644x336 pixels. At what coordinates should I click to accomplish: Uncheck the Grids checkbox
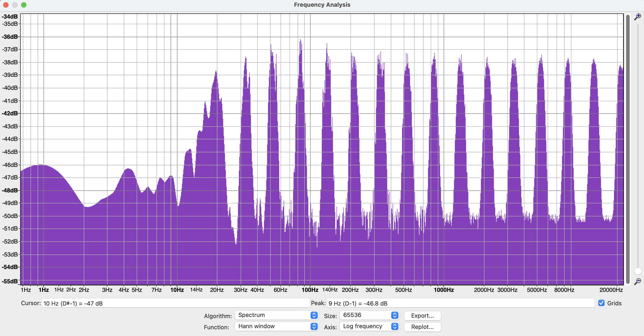[x=601, y=303]
